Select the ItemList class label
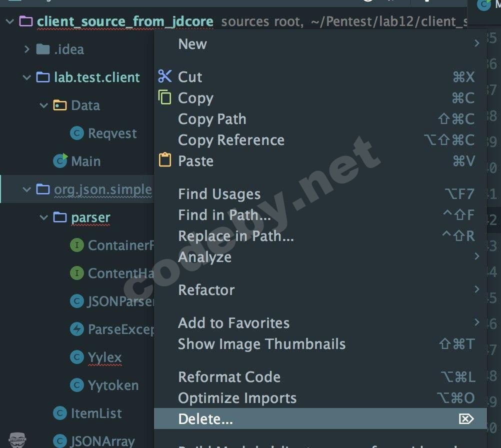The width and height of the screenshot is (501, 448). 96,413
